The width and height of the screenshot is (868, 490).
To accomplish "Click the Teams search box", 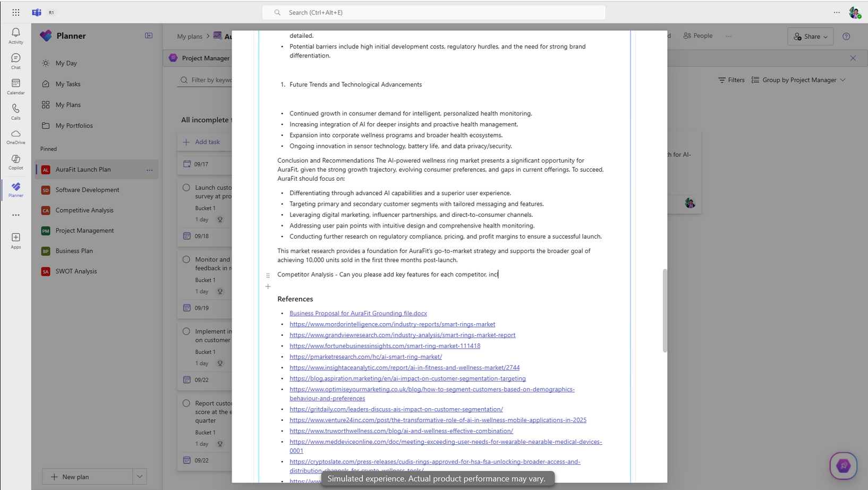I will tap(433, 12).
